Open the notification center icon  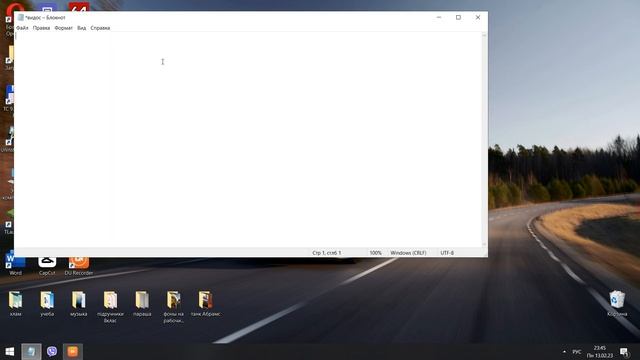coord(624,351)
